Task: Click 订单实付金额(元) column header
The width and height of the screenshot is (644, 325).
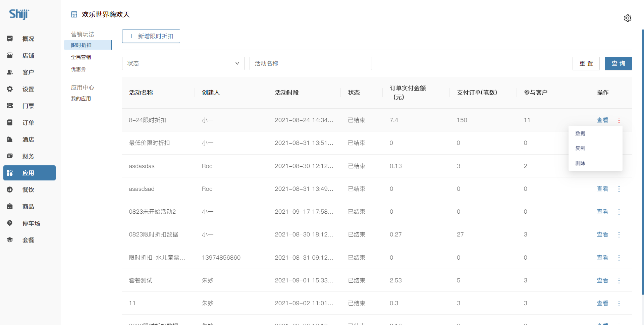Action: tap(408, 93)
